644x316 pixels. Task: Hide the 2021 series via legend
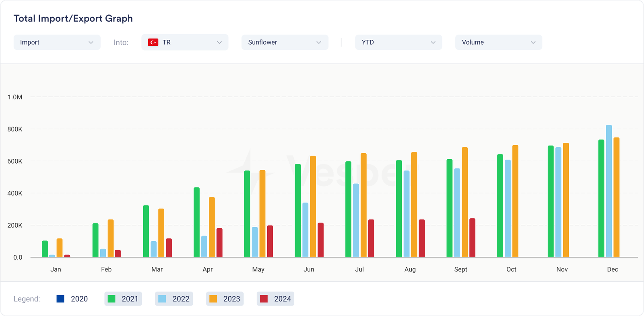[123, 299]
